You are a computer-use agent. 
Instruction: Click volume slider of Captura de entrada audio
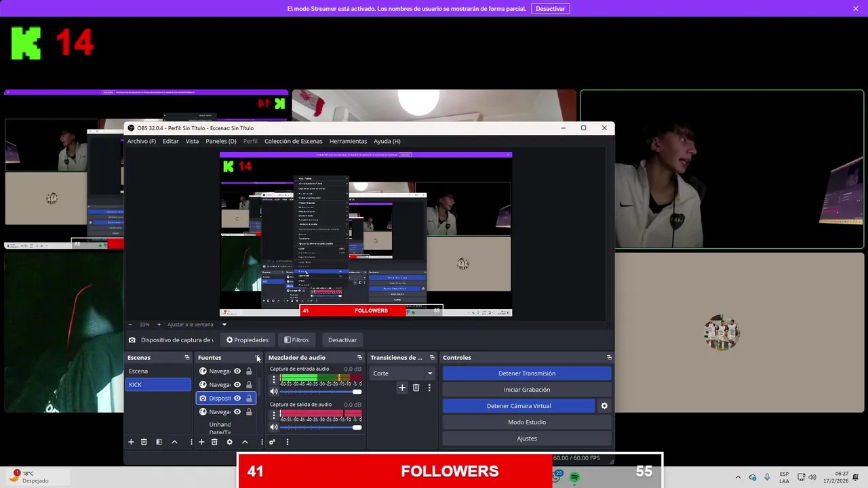coord(321,392)
